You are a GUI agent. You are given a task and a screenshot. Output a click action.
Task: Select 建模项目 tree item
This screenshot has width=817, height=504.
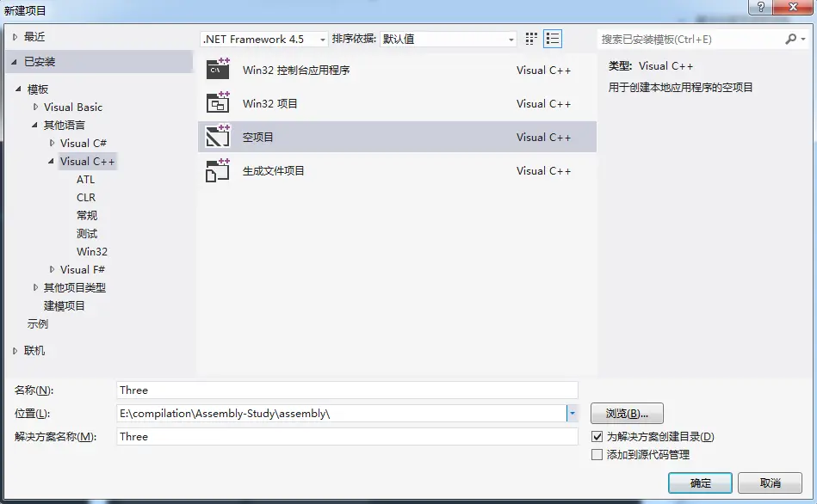click(64, 305)
